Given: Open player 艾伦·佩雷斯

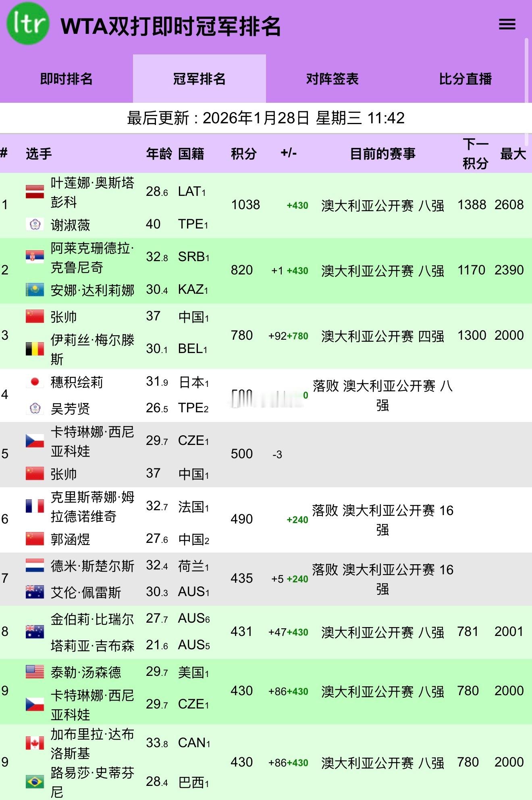Looking at the screenshot, I should (85, 592).
